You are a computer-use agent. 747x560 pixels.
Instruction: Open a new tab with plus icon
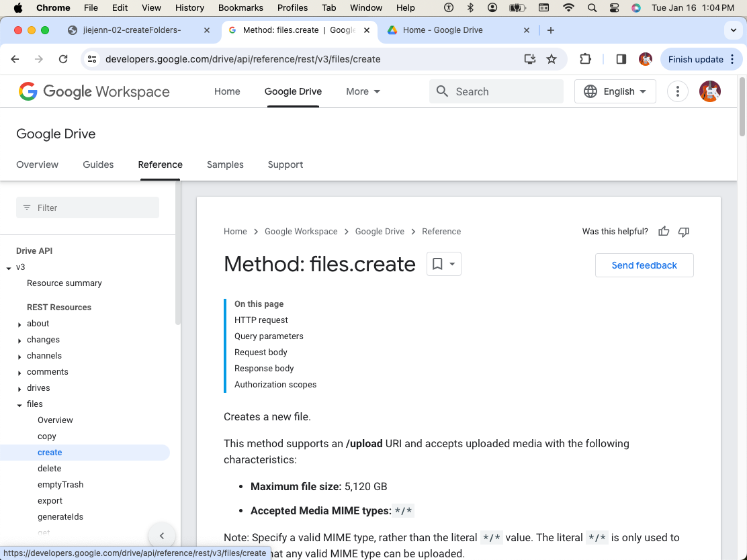[551, 30]
